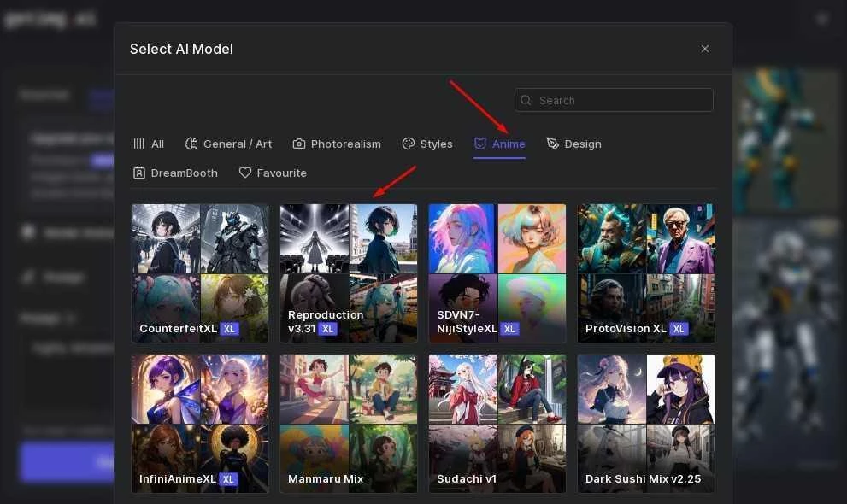847x504 pixels.
Task: Show all models with the All tab
Action: point(149,144)
